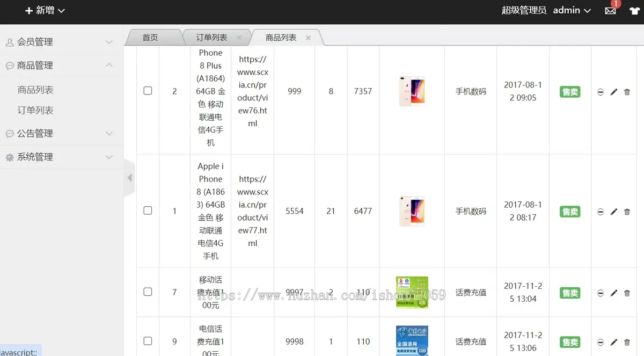Collapse sidebar with left arrow handle
Image resolution: width=644 pixels, height=356 pixels.
129,178
